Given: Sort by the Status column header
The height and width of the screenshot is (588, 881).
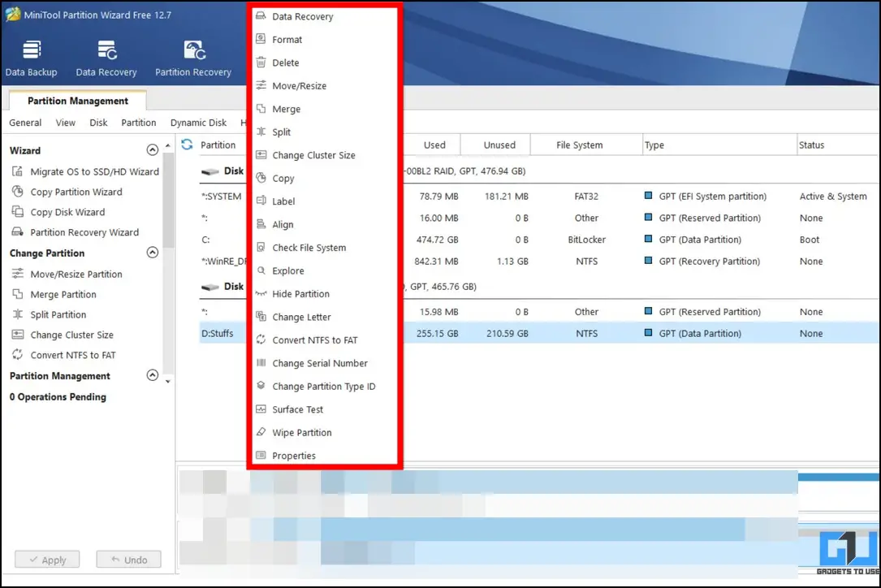Looking at the screenshot, I should click(x=838, y=145).
